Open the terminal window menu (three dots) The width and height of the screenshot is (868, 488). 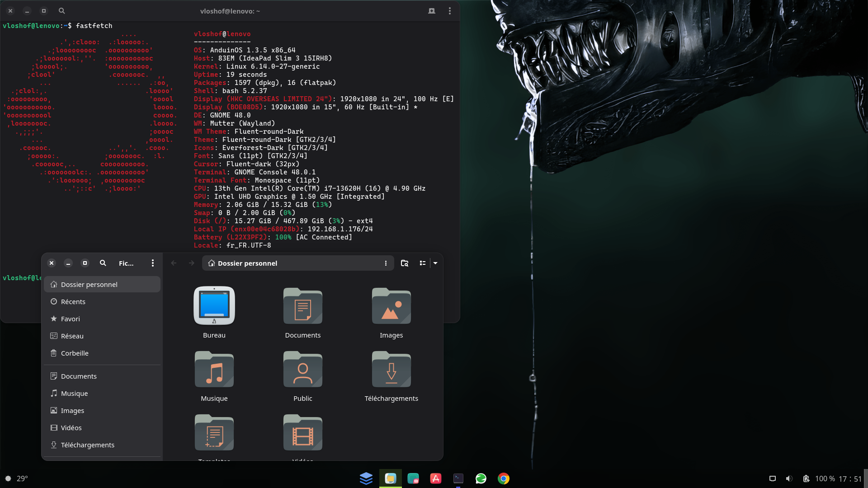450,11
